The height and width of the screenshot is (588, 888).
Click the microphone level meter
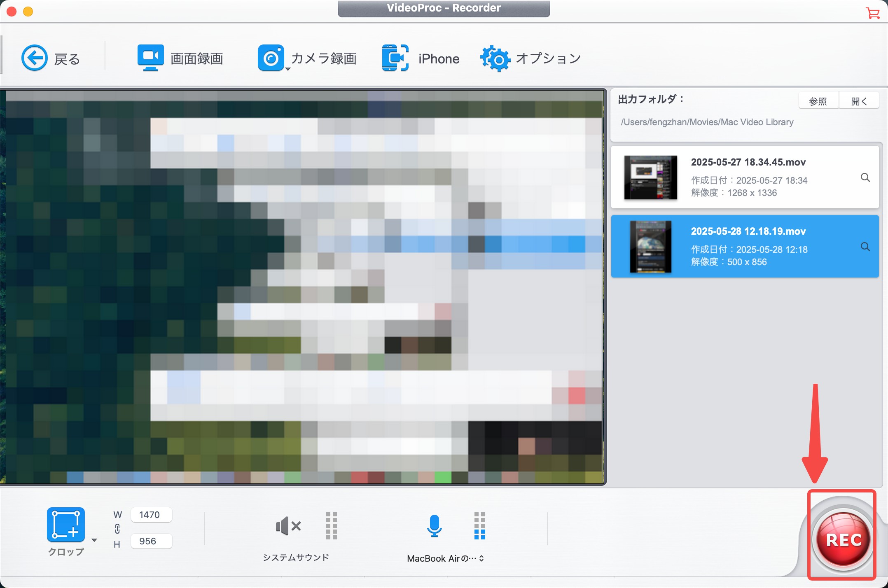[480, 526]
